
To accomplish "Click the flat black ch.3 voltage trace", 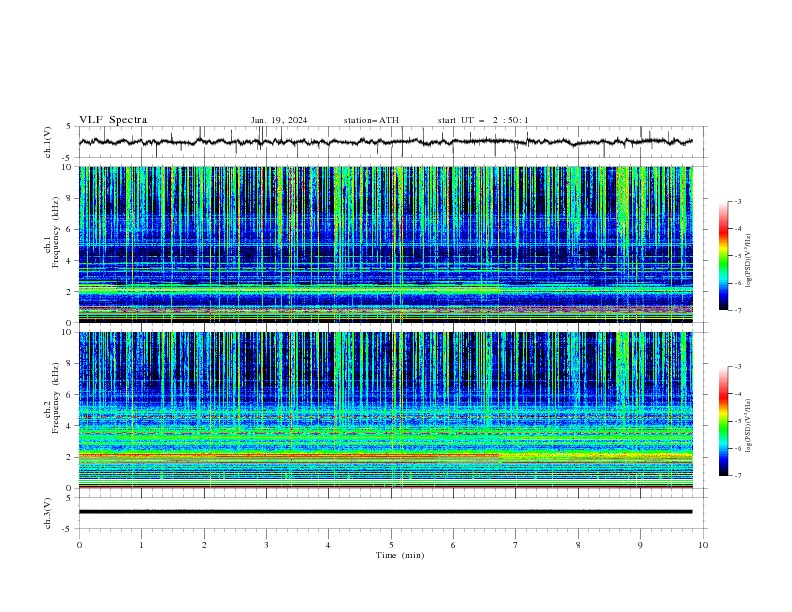I will pyautogui.click(x=385, y=512).
